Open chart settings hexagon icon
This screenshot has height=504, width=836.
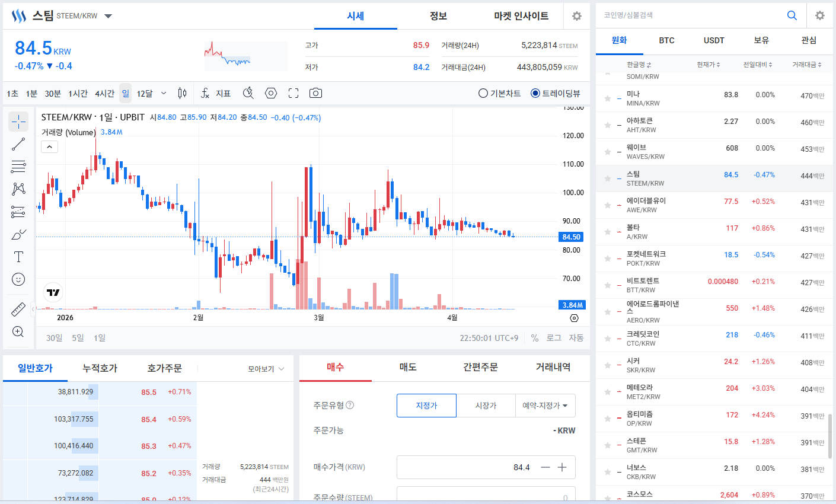click(x=271, y=93)
